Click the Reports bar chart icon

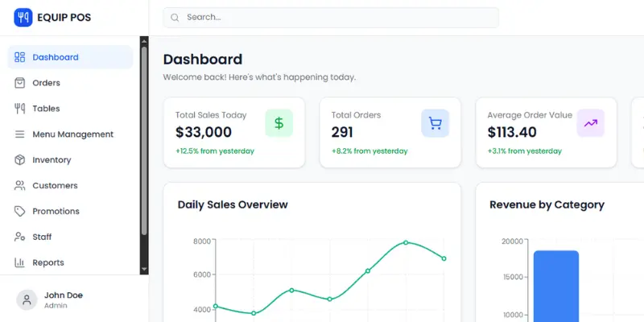pyautogui.click(x=20, y=263)
